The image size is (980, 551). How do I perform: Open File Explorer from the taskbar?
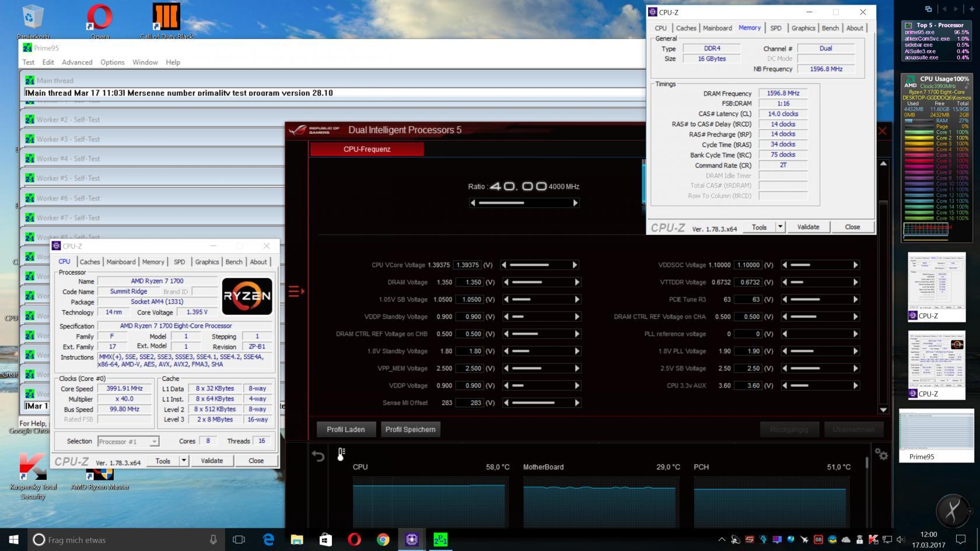pyautogui.click(x=297, y=539)
